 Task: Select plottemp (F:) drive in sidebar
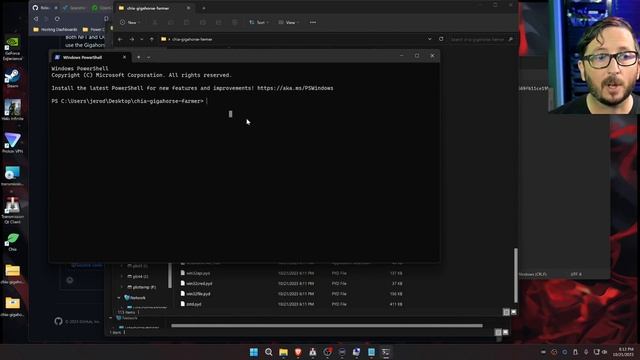coord(142,287)
